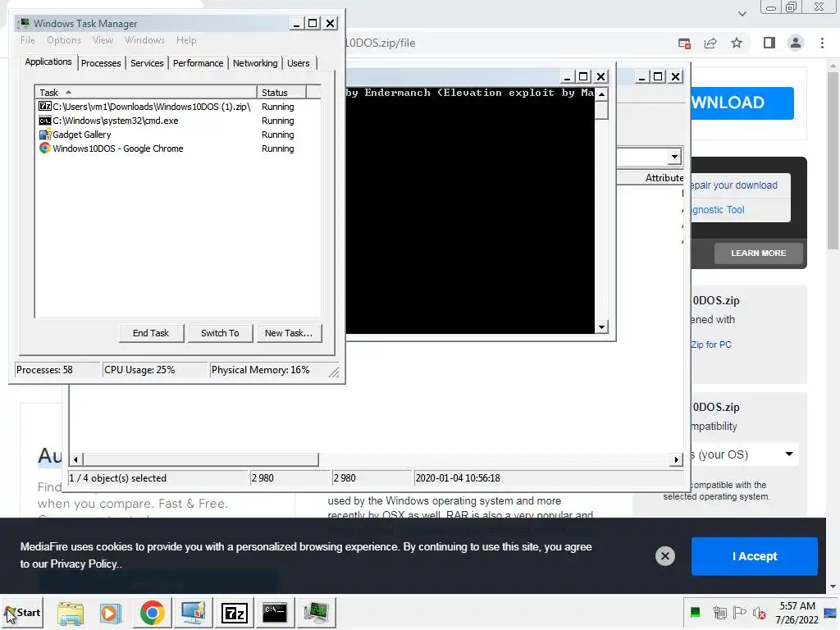Screen dimensions: 840x630
Task: Sort by the Task column header
Action: click(x=146, y=92)
